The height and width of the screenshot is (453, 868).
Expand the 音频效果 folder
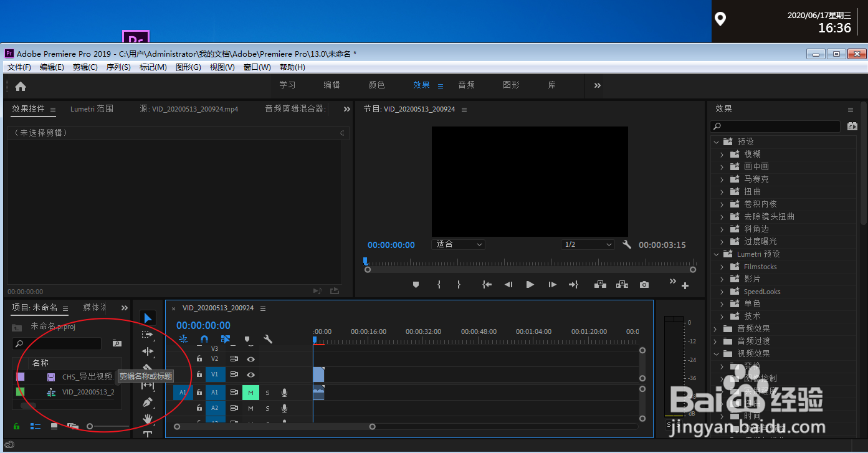pos(717,329)
